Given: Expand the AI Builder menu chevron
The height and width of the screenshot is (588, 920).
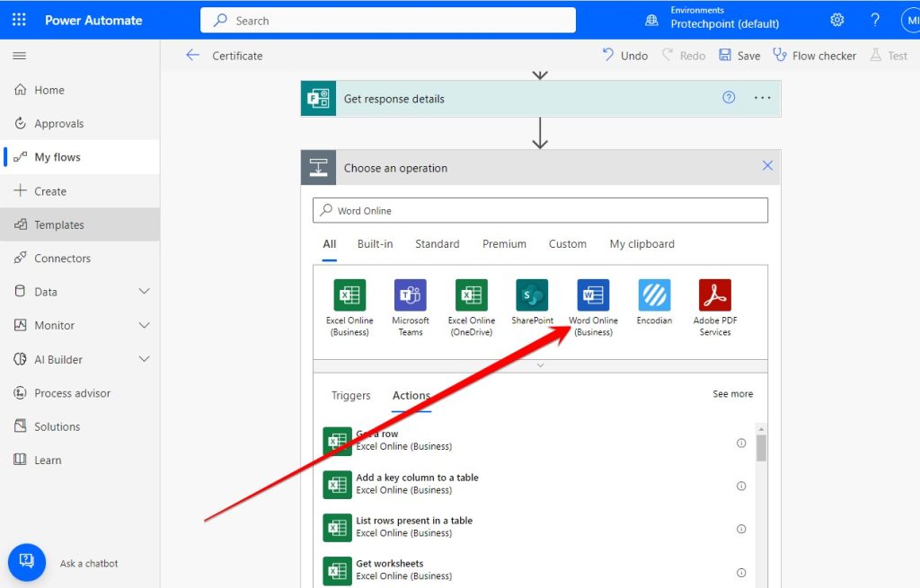Looking at the screenshot, I should point(144,359).
